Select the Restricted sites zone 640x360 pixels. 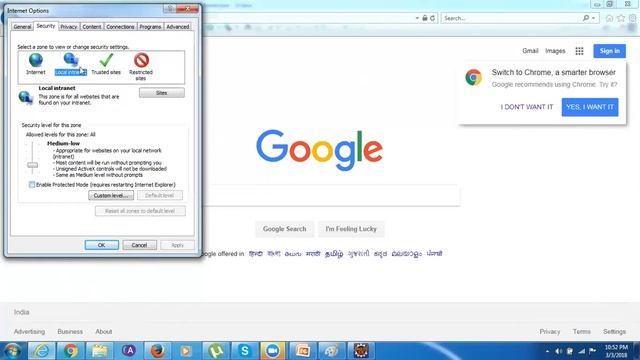click(141, 67)
